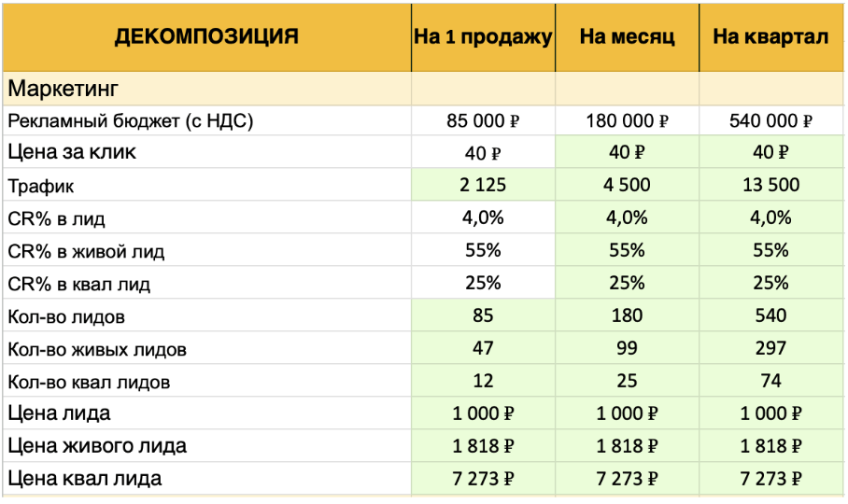Click the 'Рекламный бюджет (с НДС)' row label
Viewport: 848px width, 504px height.
click(x=131, y=120)
